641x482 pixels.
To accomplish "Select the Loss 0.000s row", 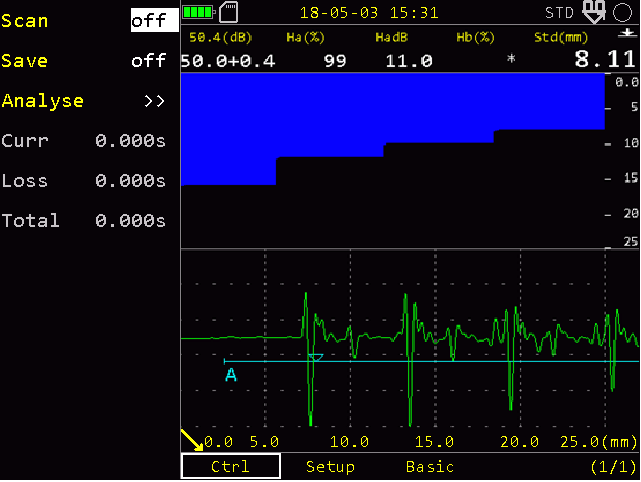I will [83, 181].
